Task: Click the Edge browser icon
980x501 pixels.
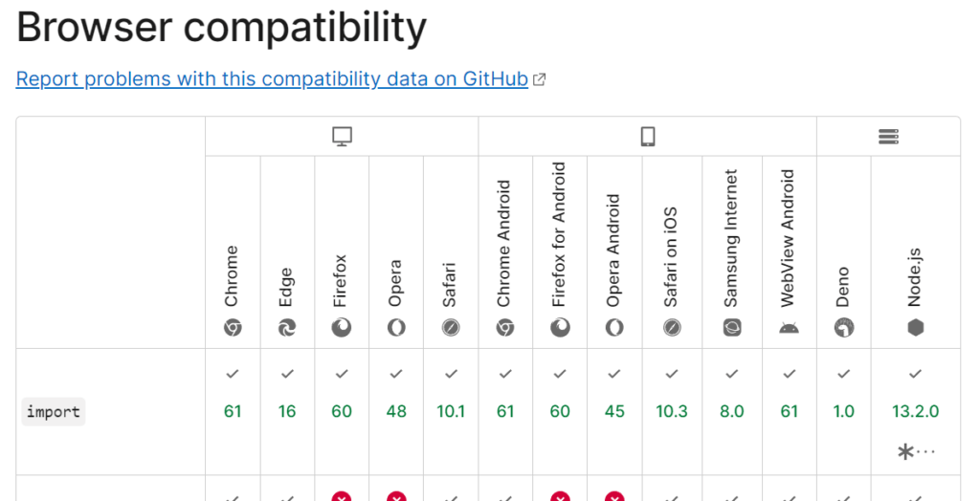Action: coord(287,328)
